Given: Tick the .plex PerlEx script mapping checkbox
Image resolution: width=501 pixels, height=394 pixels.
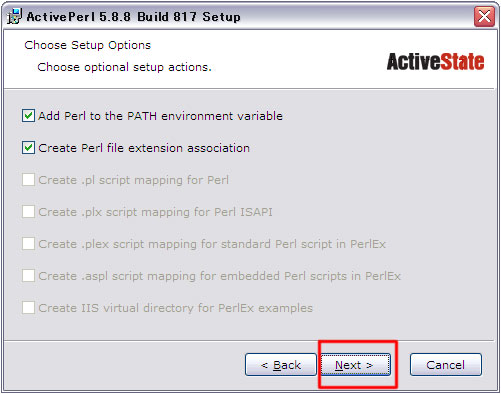Looking at the screenshot, I should 28,244.
